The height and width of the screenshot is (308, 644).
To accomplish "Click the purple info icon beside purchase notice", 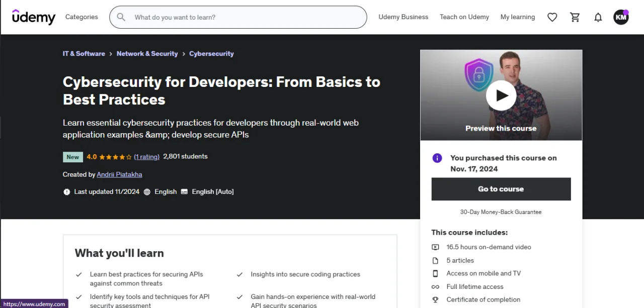I will tap(437, 158).
